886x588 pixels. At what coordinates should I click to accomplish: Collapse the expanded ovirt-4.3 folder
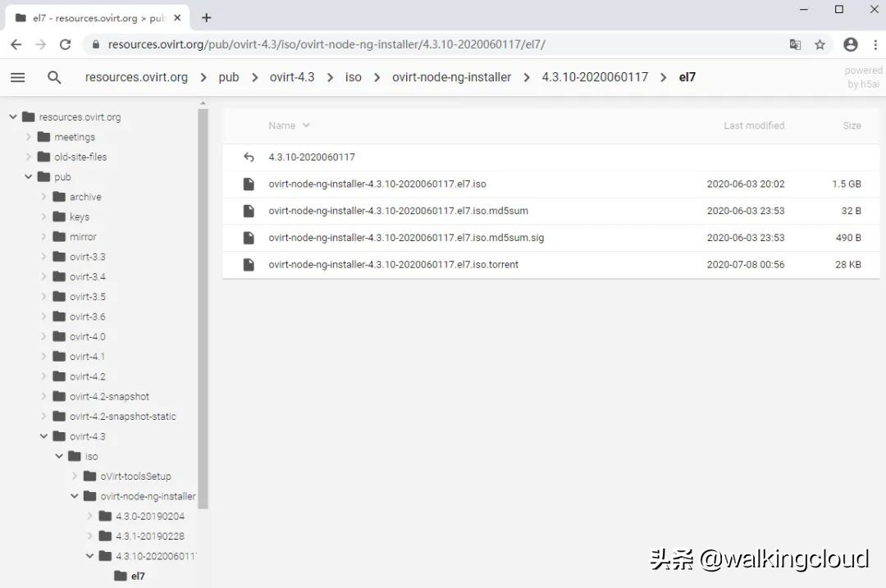click(44, 435)
